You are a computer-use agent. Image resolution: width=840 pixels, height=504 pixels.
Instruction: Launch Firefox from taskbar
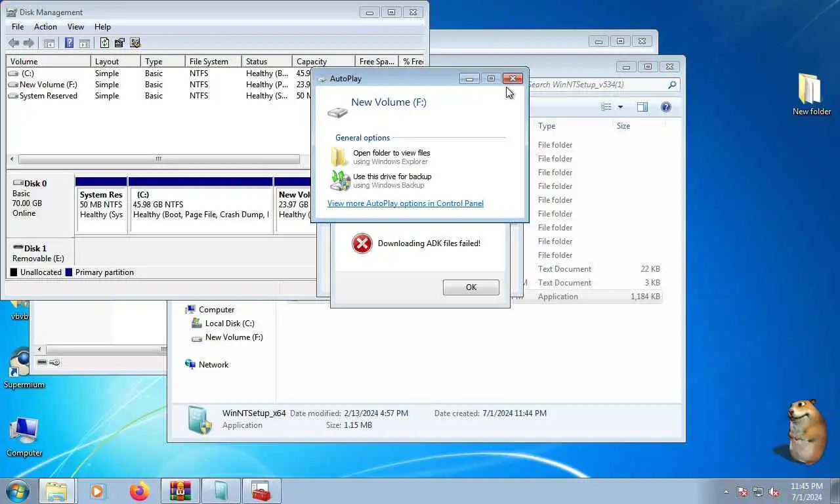(x=139, y=491)
